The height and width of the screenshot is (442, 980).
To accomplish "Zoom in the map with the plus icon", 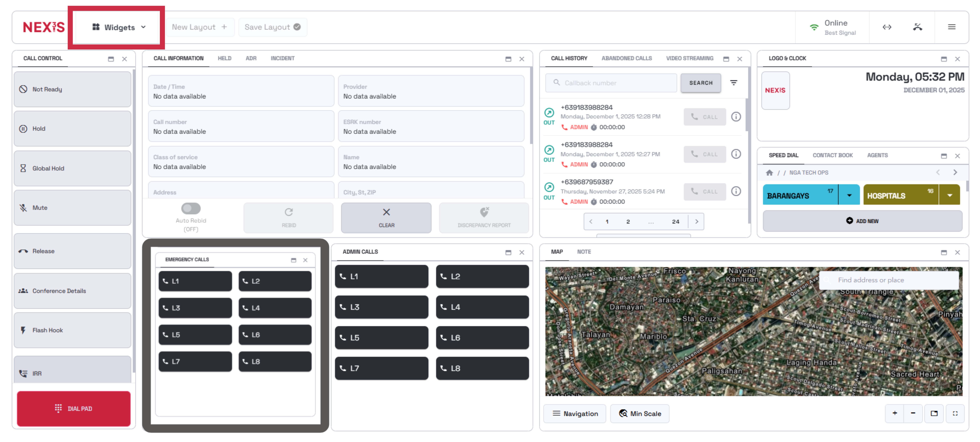I will (x=895, y=413).
